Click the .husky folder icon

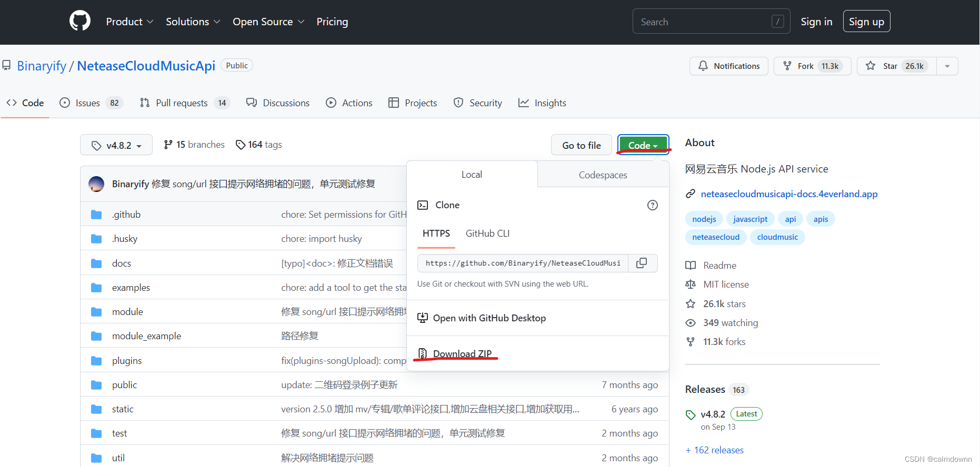96,239
